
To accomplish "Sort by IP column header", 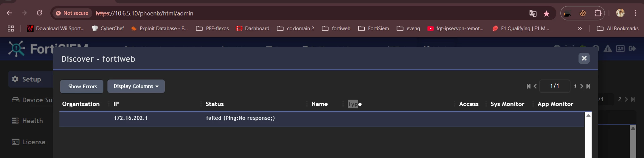I will [116, 104].
